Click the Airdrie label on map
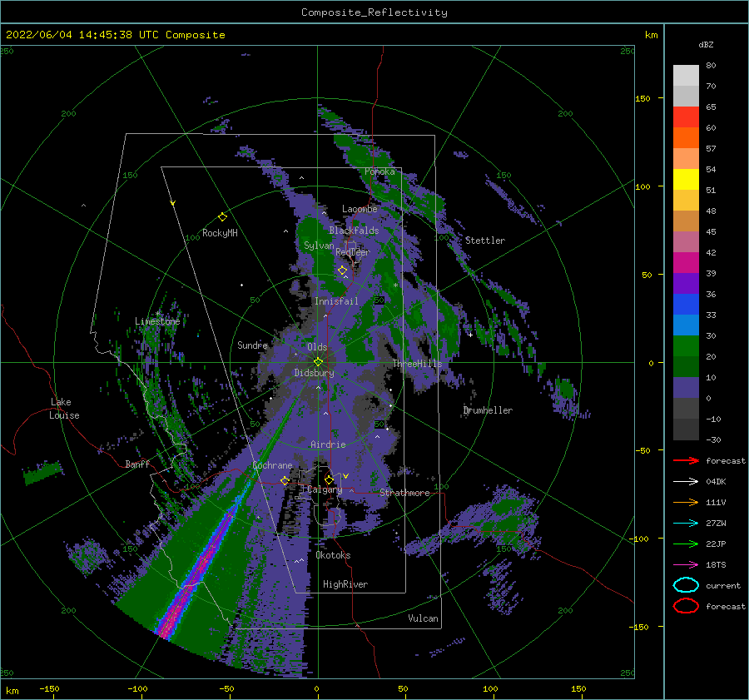 coord(328,444)
